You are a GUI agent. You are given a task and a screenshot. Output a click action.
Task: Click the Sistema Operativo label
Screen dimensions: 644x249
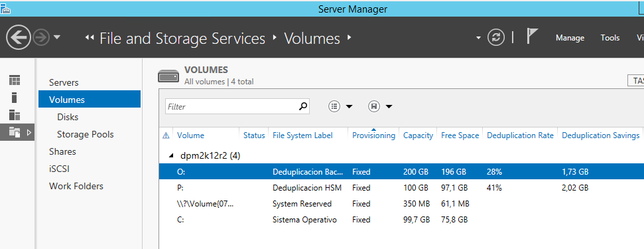pyautogui.click(x=304, y=220)
